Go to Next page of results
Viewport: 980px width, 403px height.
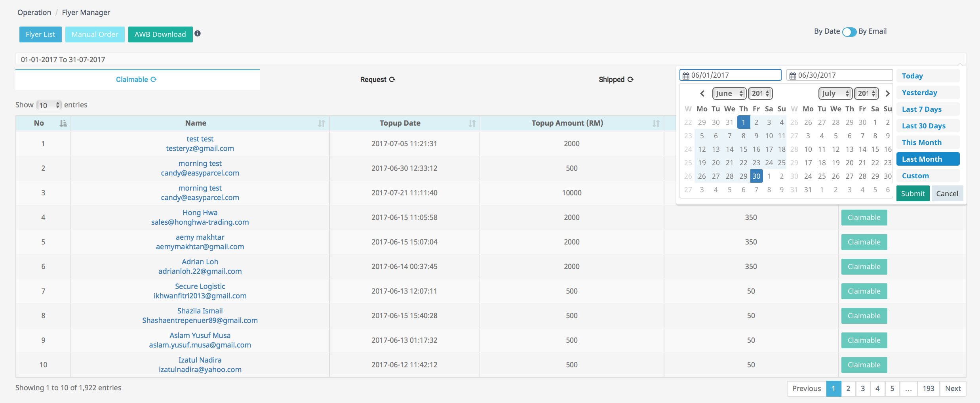pyautogui.click(x=953, y=389)
